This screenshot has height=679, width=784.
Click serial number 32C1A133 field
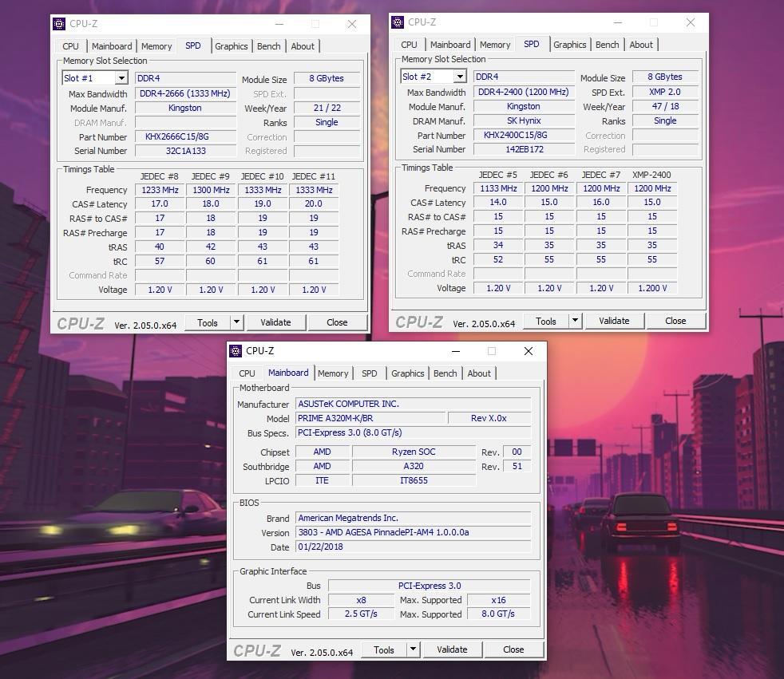pyautogui.click(x=185, y=151)
